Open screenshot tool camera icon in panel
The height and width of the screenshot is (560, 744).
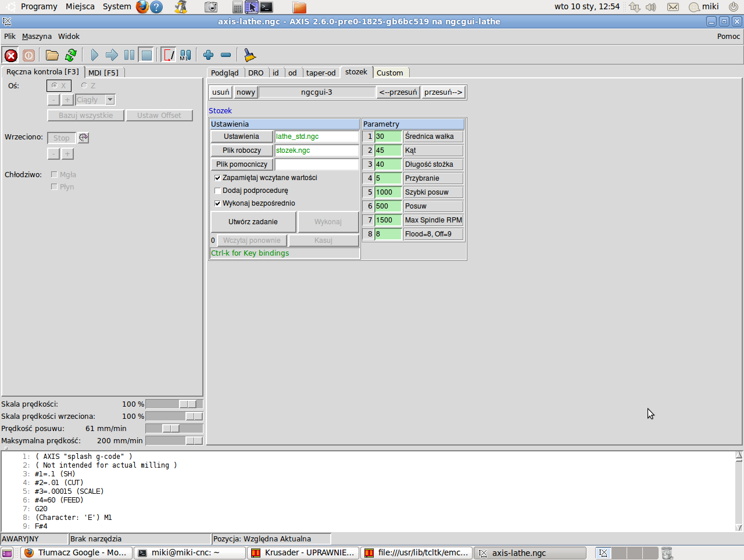tap(211, 7)
